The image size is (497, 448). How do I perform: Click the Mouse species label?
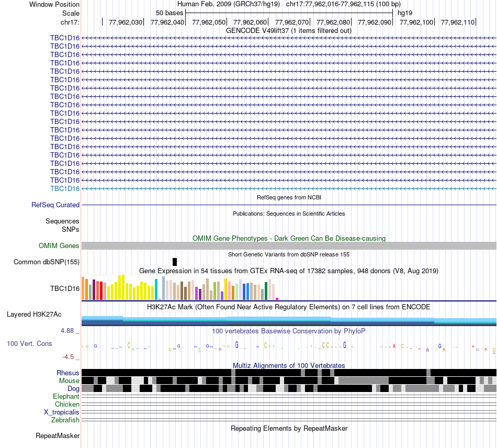click(x=69, y=381)
